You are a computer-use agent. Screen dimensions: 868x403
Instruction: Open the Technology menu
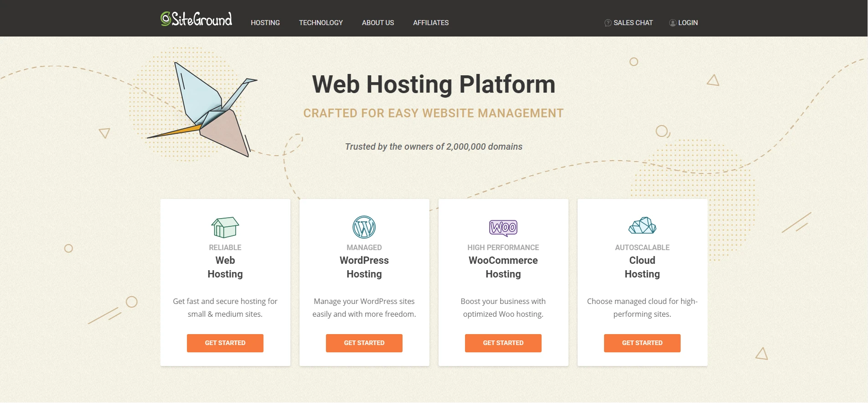click(x=320, y=23)
